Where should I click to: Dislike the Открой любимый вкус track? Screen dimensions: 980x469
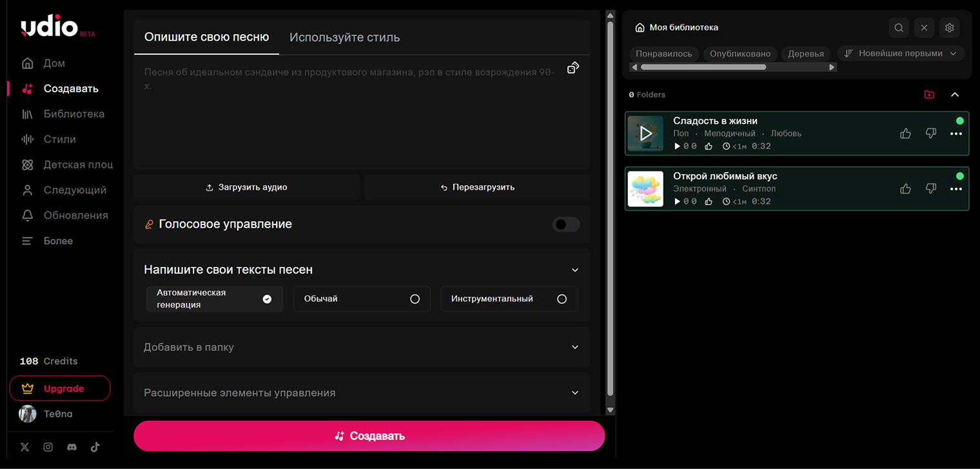(930, 189)
